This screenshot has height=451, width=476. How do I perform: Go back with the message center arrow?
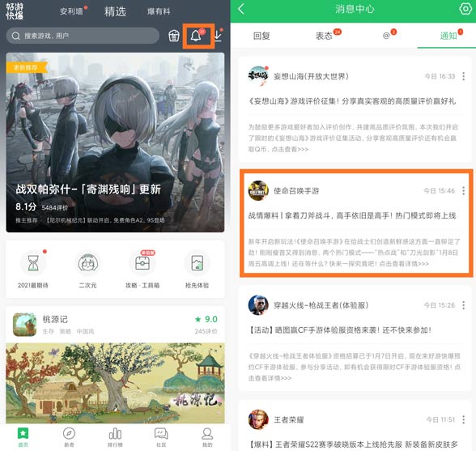[241, 9]
